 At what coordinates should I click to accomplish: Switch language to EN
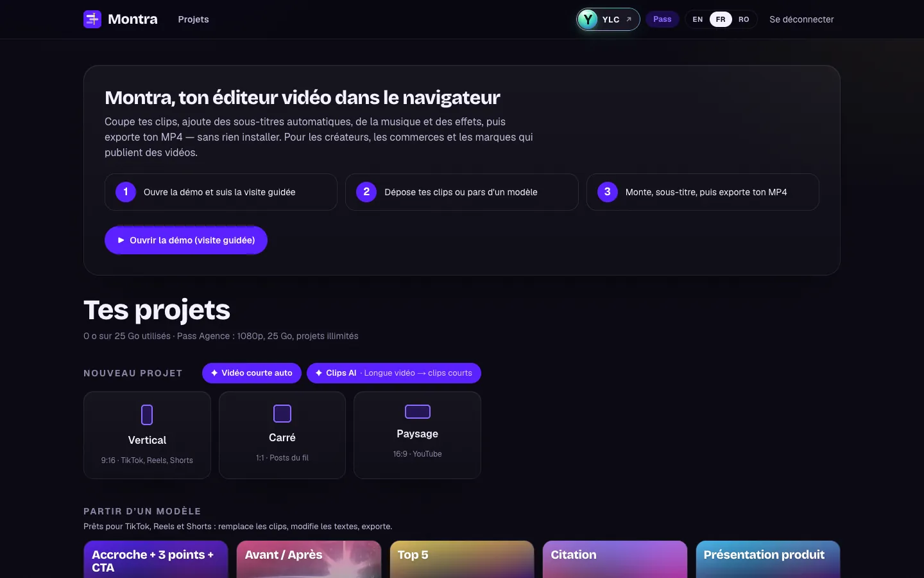coord(697,19)
